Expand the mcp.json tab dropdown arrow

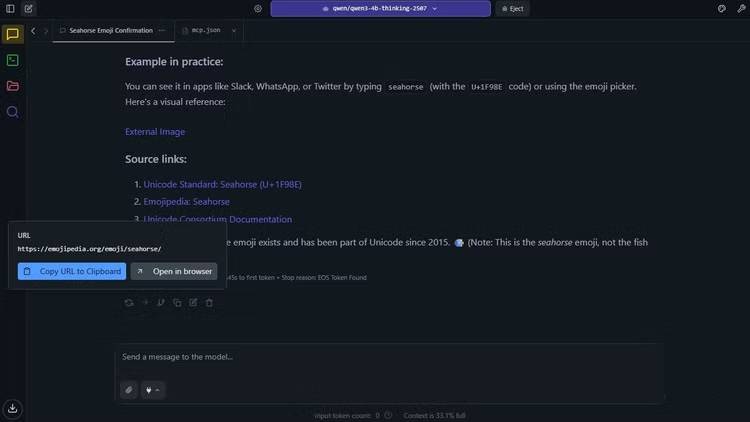(x=234, y=31)
